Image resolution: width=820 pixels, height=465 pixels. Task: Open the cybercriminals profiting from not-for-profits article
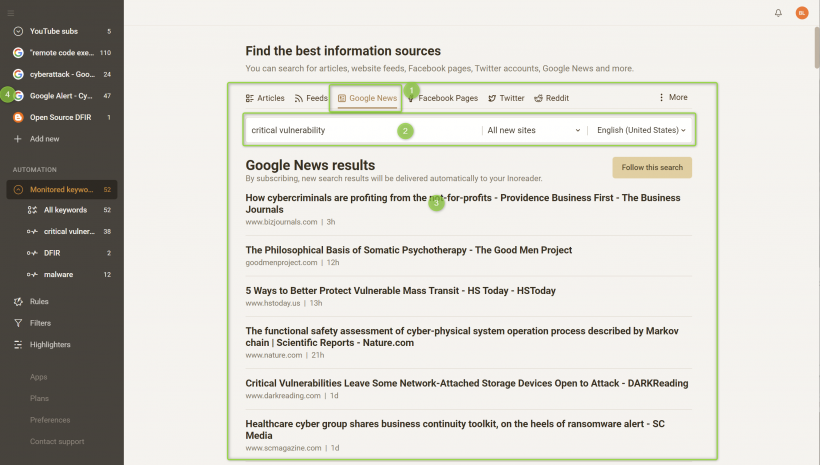[463, 203]
